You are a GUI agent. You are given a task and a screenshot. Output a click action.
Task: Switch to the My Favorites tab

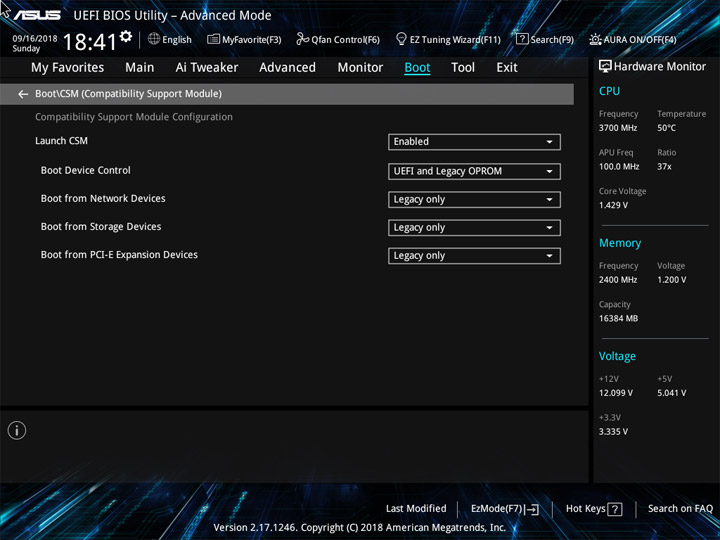(x=68, y=68)
